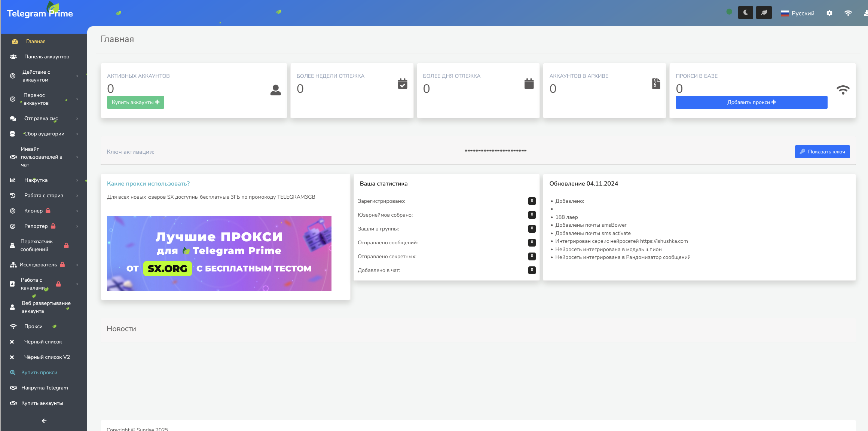Click the Зарегистрировано count badge
Viewport: 868px width, 431px height.
tap(532, 201)
